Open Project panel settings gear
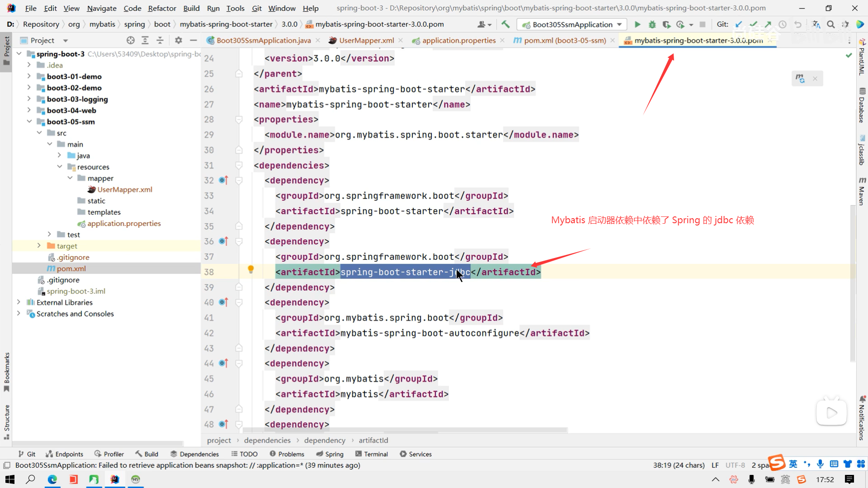This screenshot has height=488, width=868. click(x=179, y=40)
